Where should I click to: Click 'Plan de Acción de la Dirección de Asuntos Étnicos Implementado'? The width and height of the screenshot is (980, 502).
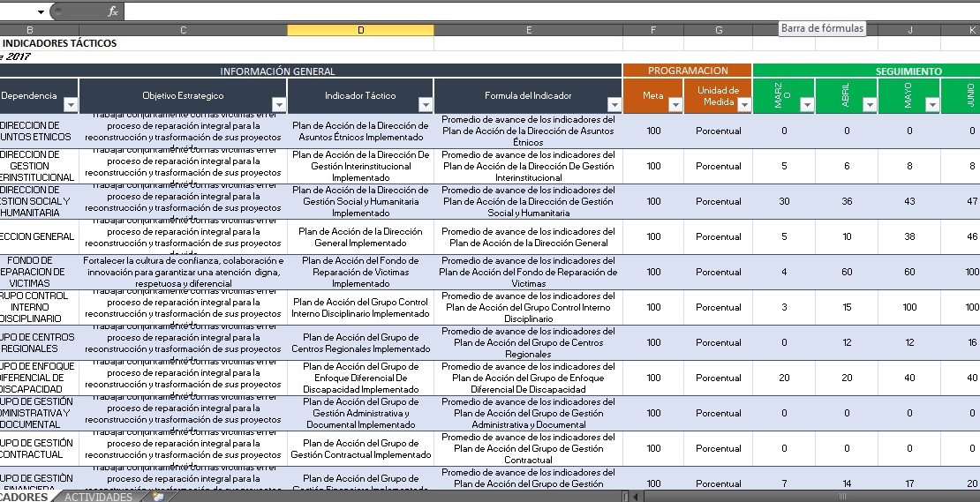coord(360,131)
